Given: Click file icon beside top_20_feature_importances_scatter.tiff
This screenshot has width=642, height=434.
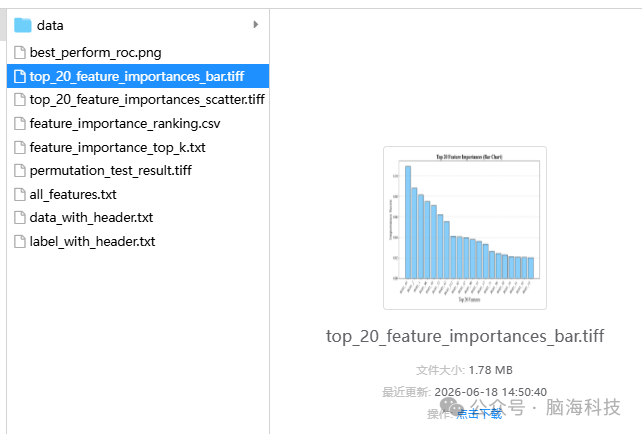Looking at the screenshot, I should tap(20, 99).
